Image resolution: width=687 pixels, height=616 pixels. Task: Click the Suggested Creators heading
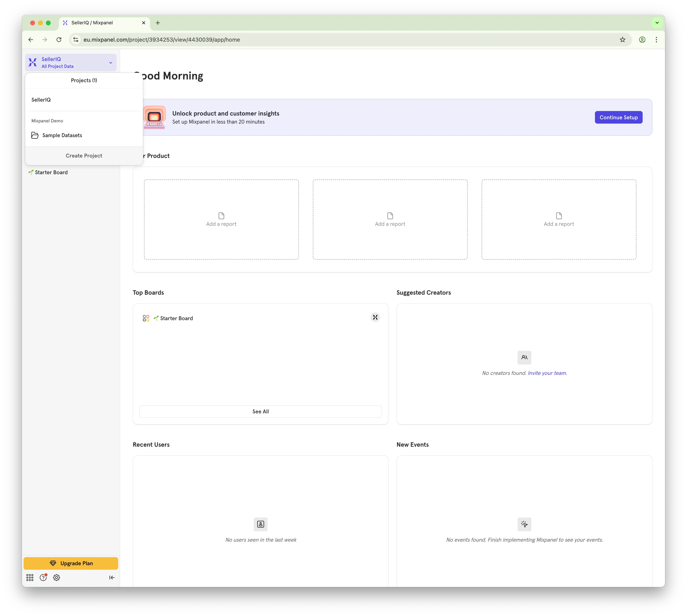pyautogui.click(x=424, y=293)
